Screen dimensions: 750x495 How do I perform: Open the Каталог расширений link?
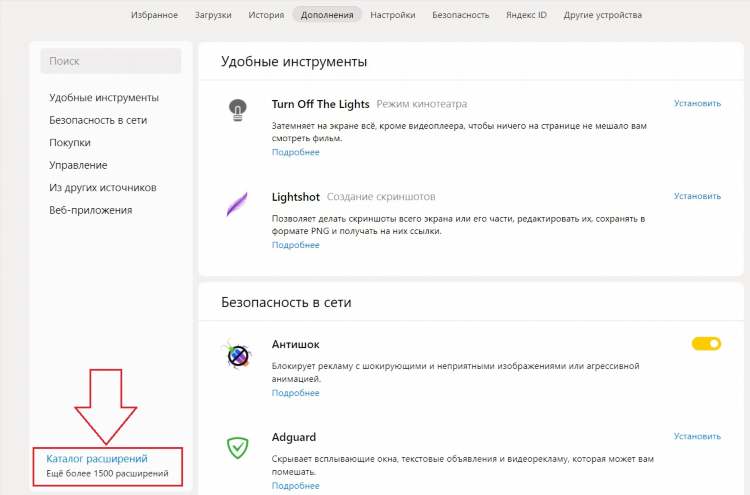coord(97,459)
